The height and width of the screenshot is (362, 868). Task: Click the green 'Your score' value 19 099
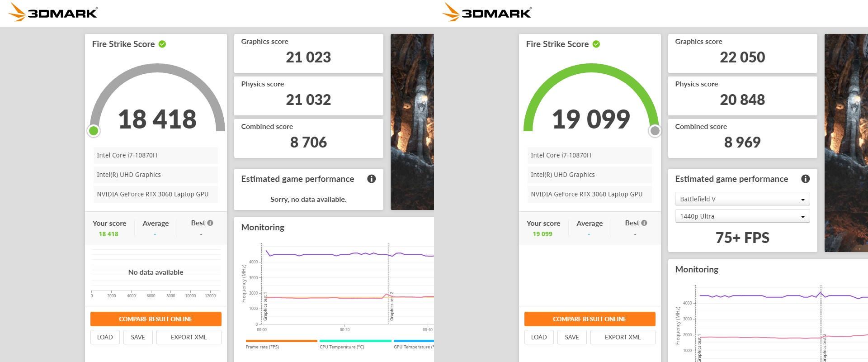(542, 234)
